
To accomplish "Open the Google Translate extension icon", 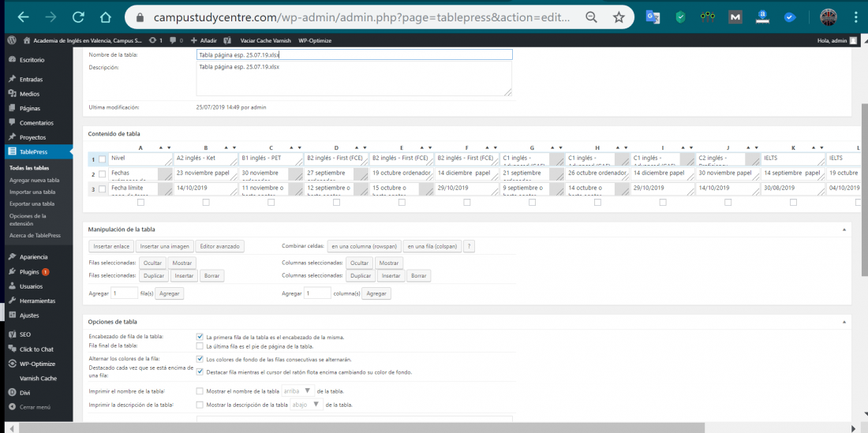I will 653,17.
